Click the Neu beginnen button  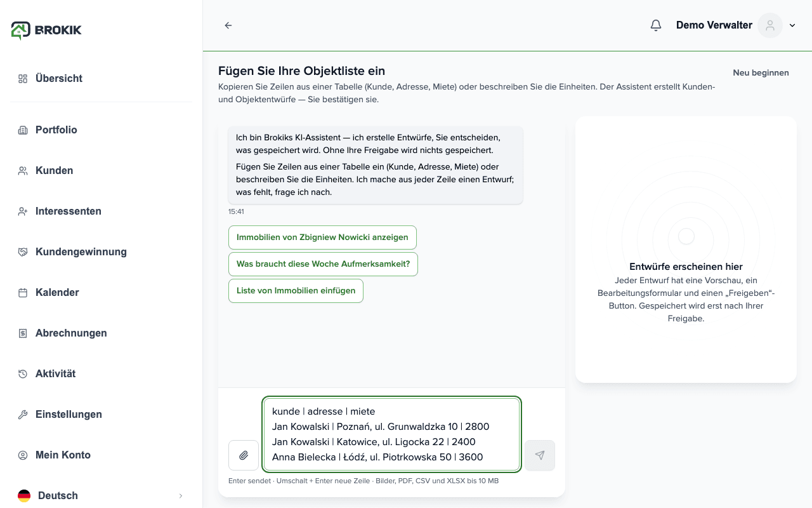click(x=761, y=73)
